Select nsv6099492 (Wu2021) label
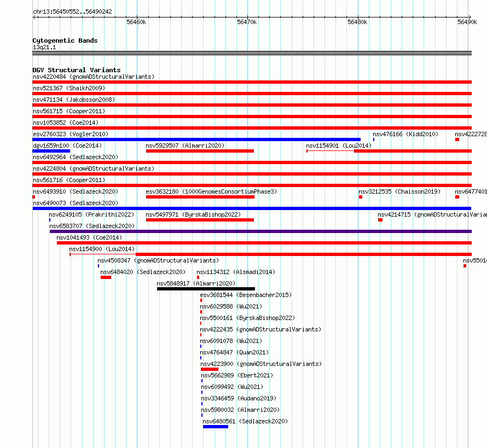487x448 pixels. [x=232, y=387]
